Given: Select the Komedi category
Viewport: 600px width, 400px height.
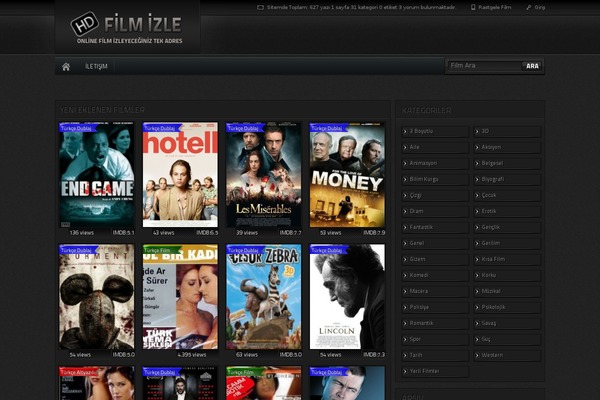Looking at the screenshot, I should pyautogui.click(x=435, y=276).
